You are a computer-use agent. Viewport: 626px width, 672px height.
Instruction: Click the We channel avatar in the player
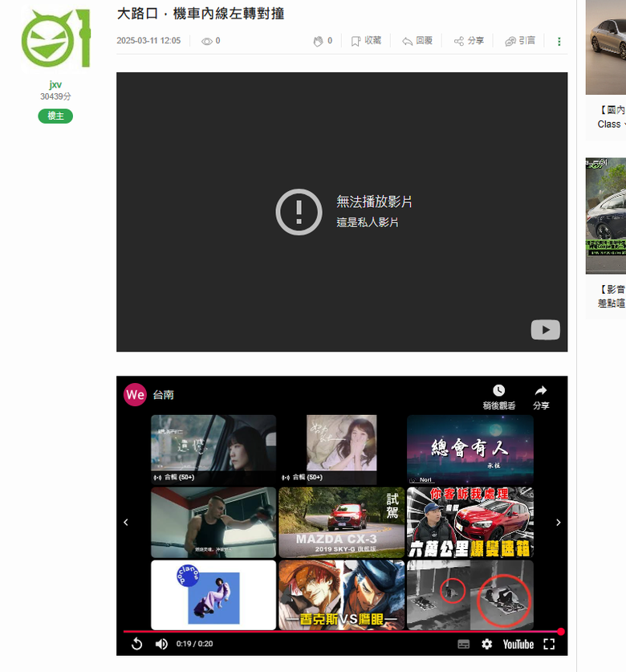135,394
